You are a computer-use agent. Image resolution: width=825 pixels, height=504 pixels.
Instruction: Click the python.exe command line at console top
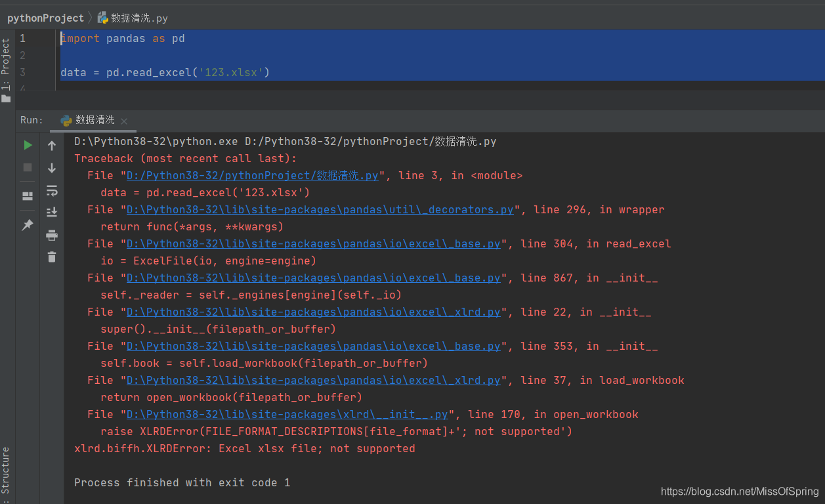(286, 141)
